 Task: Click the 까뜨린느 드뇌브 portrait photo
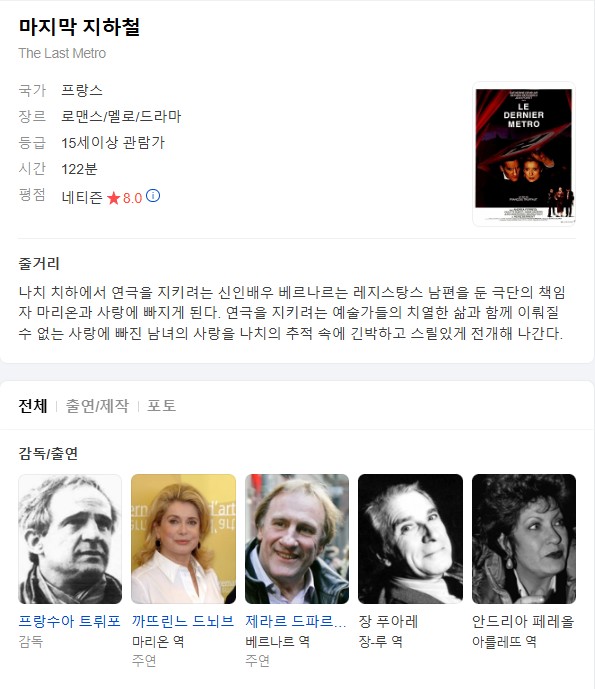point(183,539)
